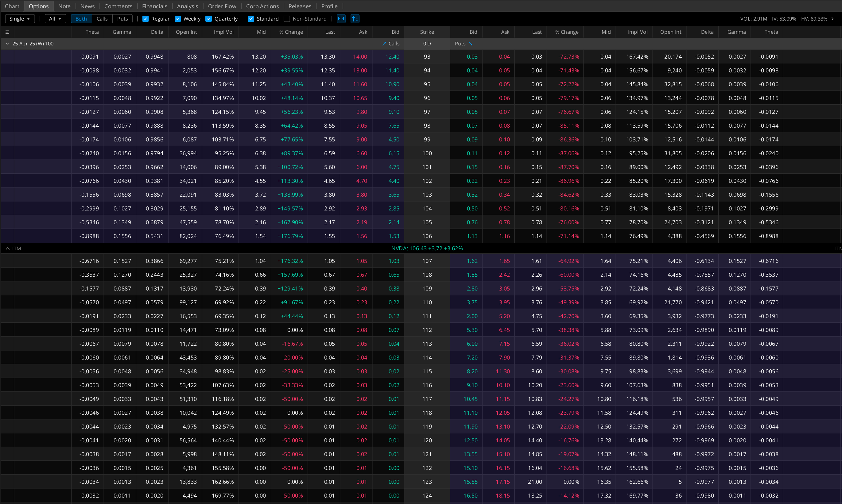Expand the chevron next to HV stats

832,19
